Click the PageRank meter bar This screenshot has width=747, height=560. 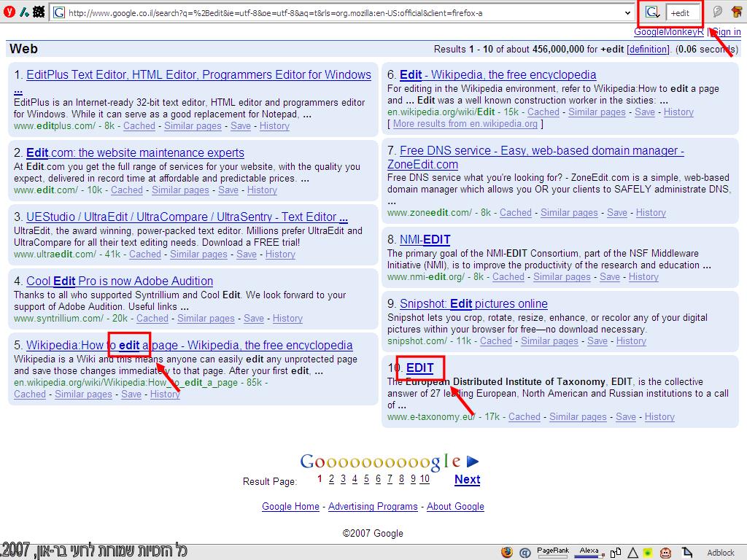553,556
